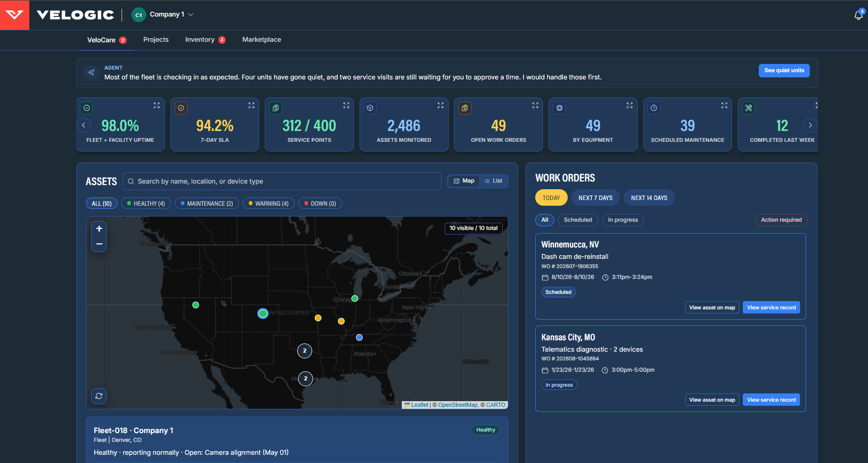This screenshot has width=868, height=463.
Task: Go to the Projects tab
Action: [156, 40]
